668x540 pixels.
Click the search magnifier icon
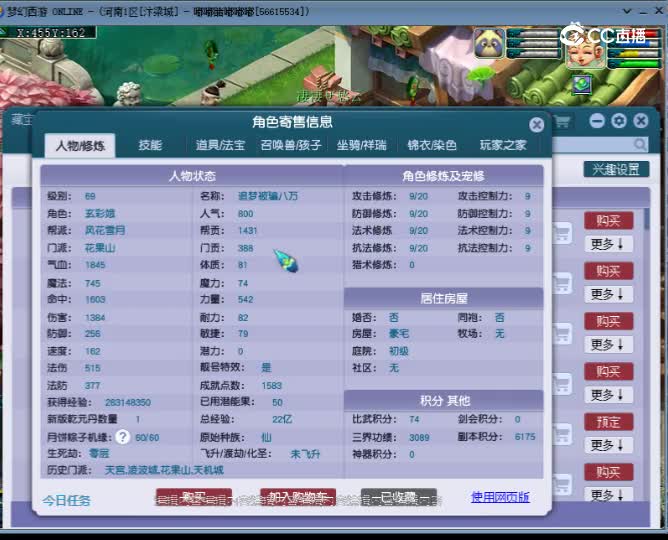pos(640,145)
